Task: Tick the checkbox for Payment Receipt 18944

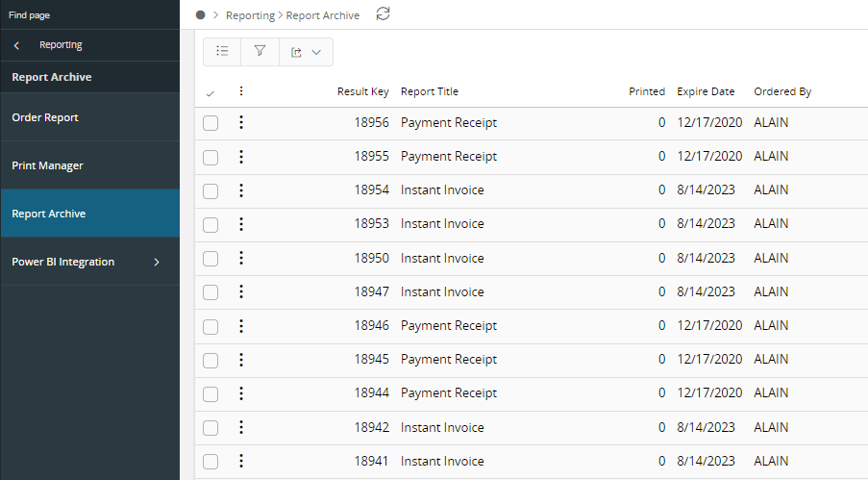Action: pyautogui.click(x=211, y=393)
